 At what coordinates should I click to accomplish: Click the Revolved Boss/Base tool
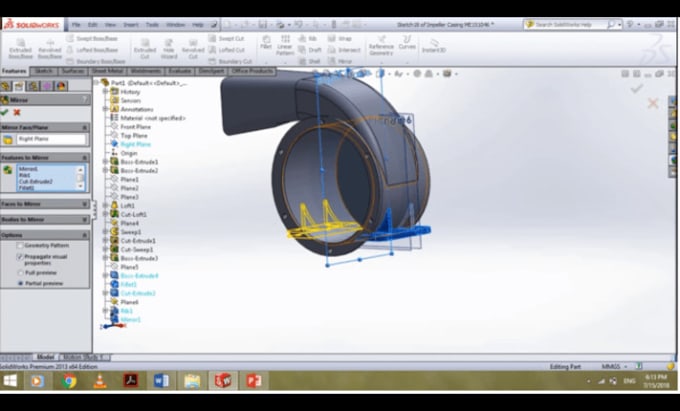click(50, 49)
